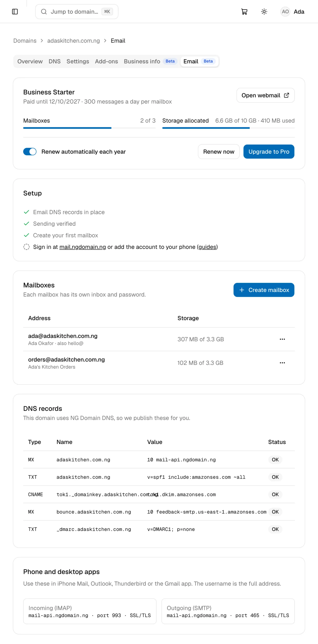
Task: Toggle the sidebar panel icon
Action: tap(15, 11)
